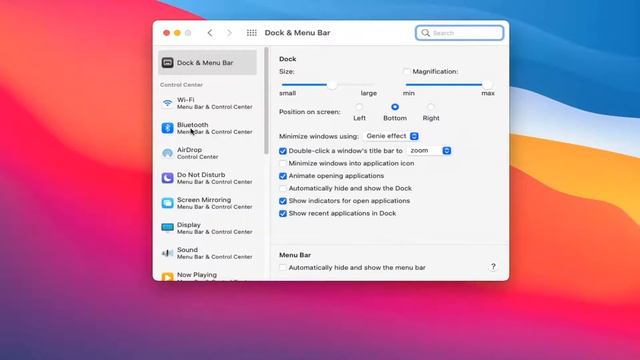The image size is (640, 360).
Task: Click 'Position on screen:' label
Action: pos(309,112)
